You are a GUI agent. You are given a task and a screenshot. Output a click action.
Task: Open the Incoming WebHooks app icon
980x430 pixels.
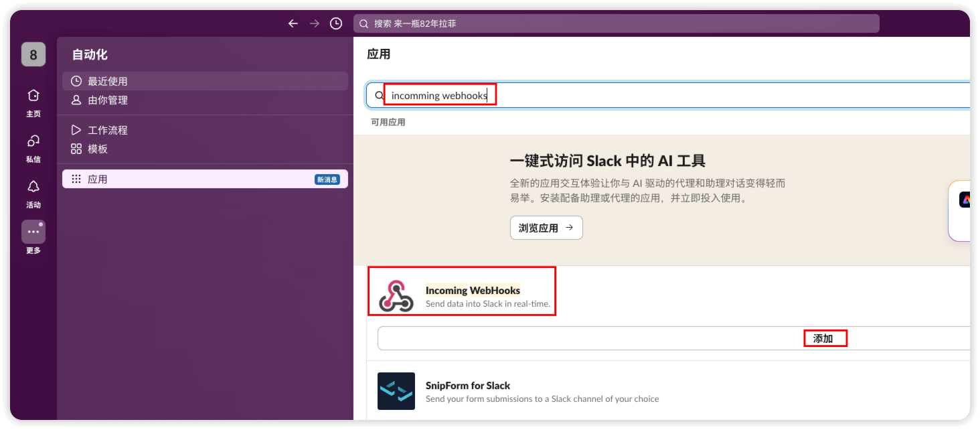point(396,296)
